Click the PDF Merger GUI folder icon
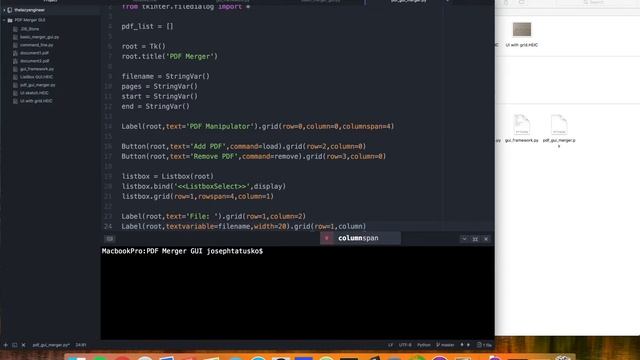Viewport: 640px width, 360px height. [x=10, y=20]
